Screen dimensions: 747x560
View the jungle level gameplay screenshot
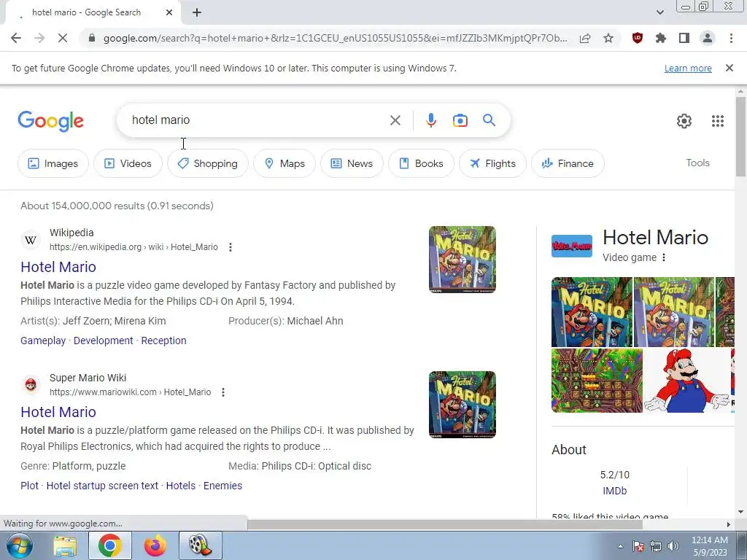click(x=597, y=381)
